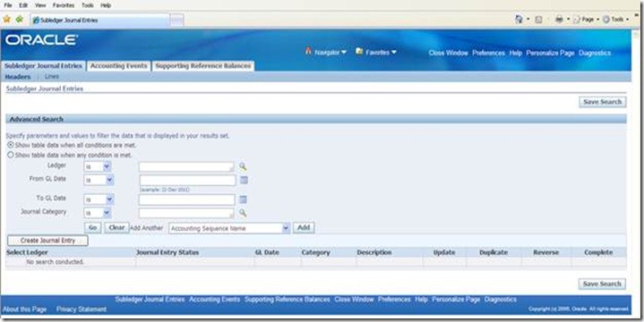Open the Favorites folder icon menu
Viewport: 644px width, 322px height.
pyautogui.click(x=359, y=52)
